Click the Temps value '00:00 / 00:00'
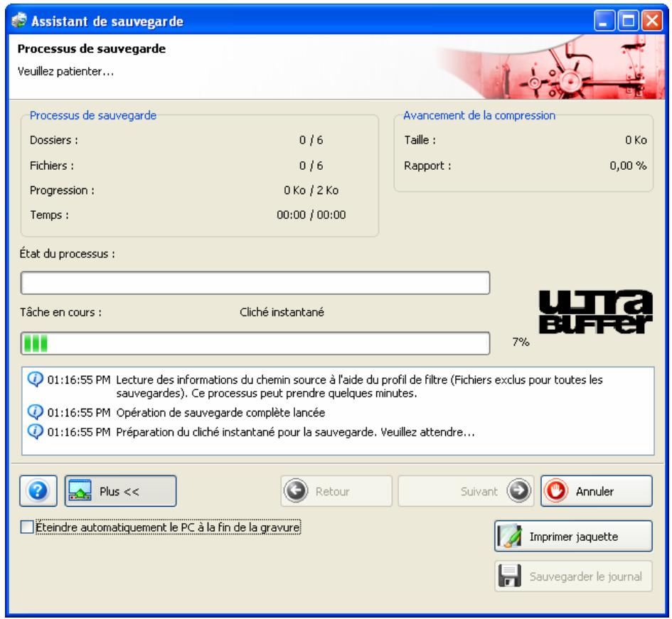Screen dimensions: 672x619 311,215
